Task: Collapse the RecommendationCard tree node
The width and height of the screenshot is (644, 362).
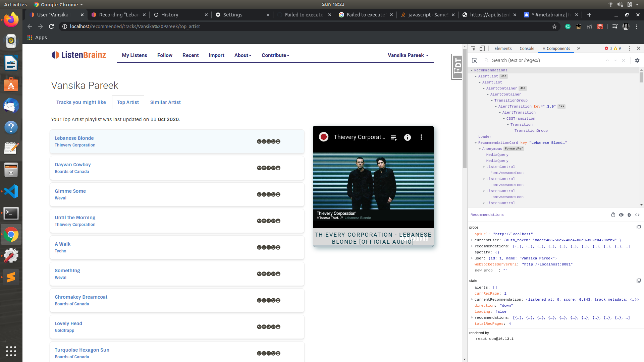Action: (x=476, y=143)
